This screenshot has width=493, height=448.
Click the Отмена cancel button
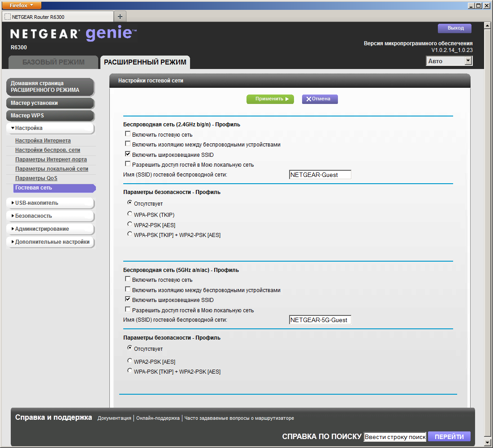pos(320,99)
